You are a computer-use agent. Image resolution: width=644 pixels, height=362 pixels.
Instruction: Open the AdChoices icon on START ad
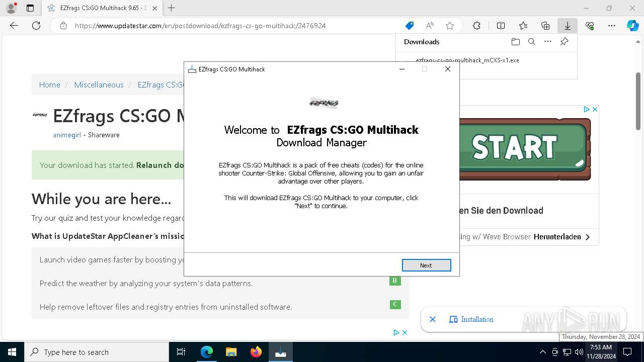[587, 109]
